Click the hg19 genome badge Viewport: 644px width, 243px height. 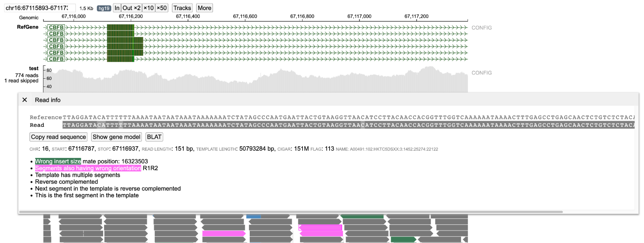click(x=104, y=8)
